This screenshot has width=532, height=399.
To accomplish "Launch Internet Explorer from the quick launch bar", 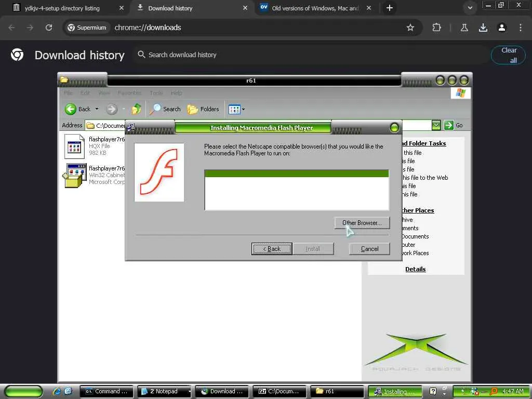I will tap(56, 391).
